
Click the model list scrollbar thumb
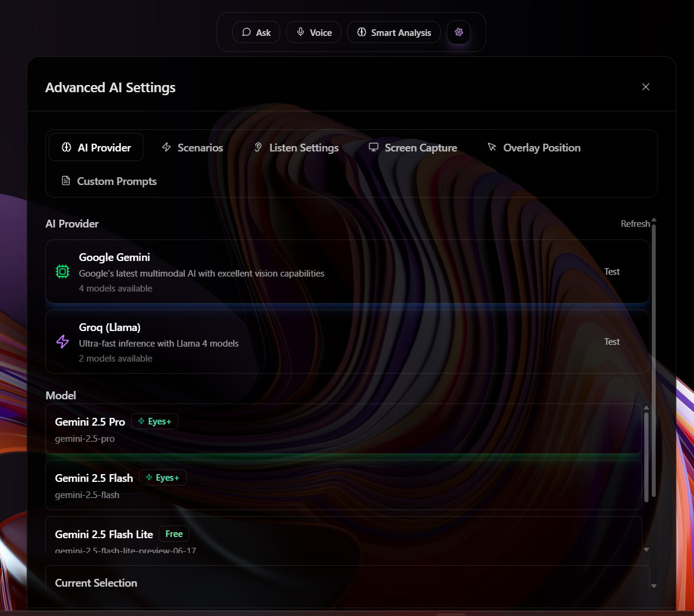click(646, 457)
